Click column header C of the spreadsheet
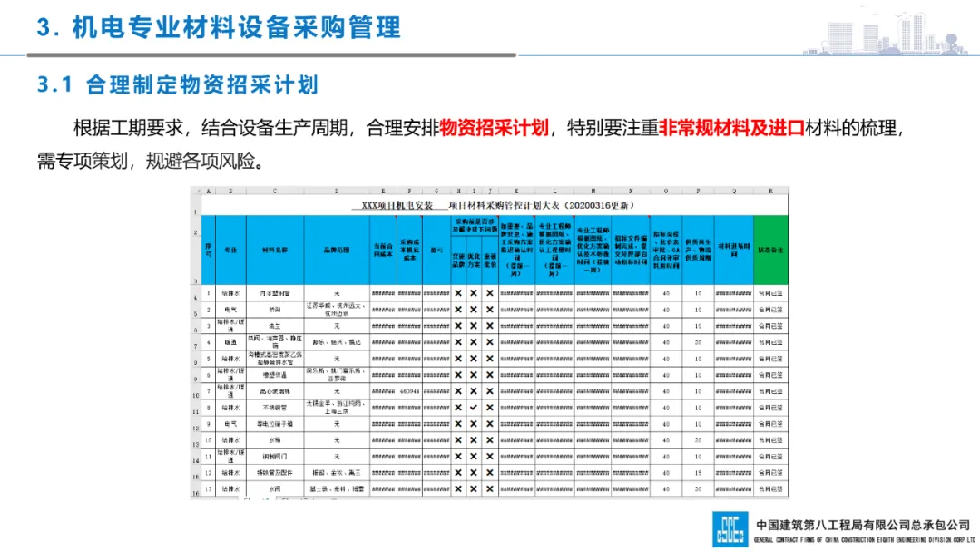Screen dimensions: 980x552 tap(275, 192)
